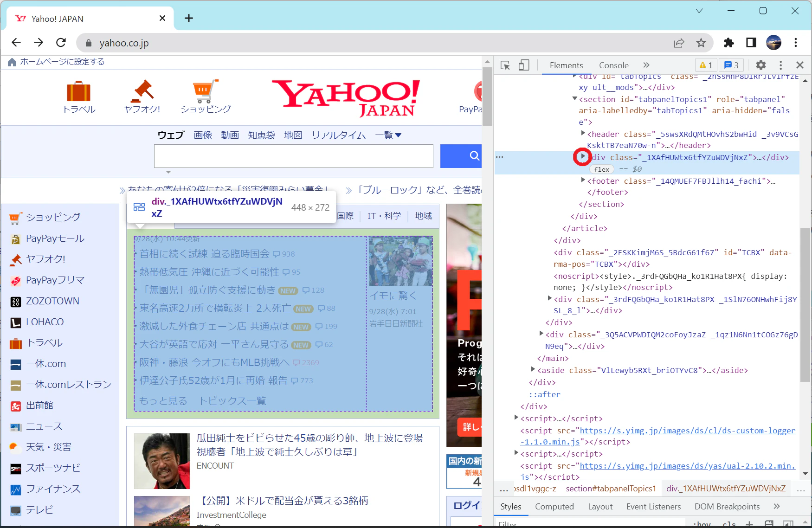Click the Yahoo search input field
This screenshot has height=528, width=812.
[x=294, y=156]
